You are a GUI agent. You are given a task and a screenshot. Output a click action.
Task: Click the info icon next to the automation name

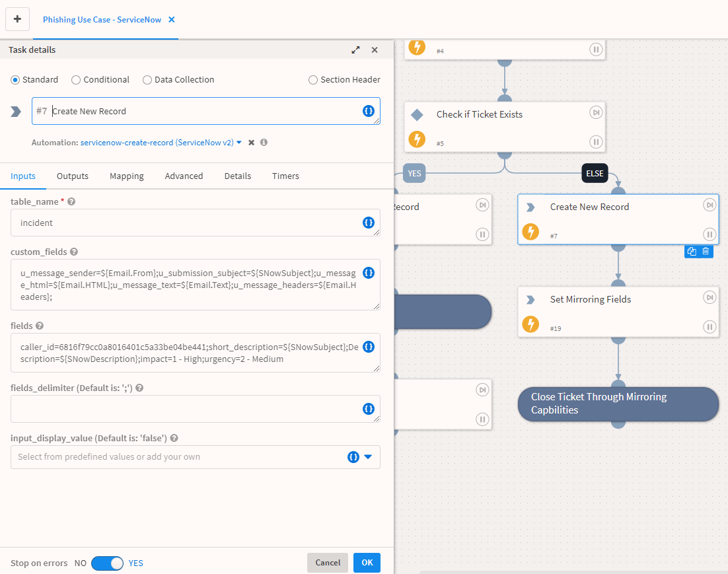pyautogui.click(x=264, y=143)
